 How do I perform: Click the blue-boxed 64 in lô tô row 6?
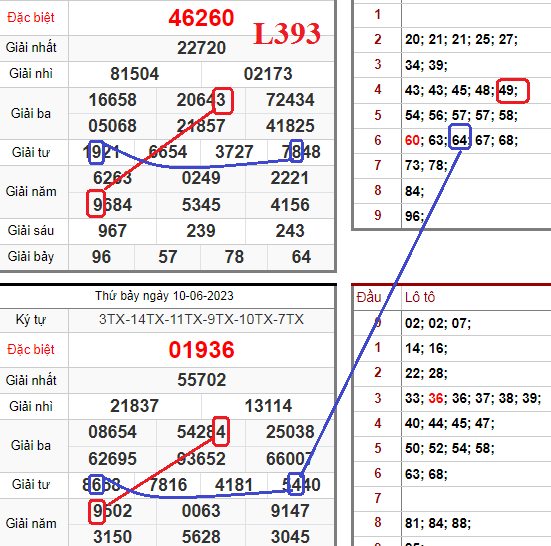(460, 137)
